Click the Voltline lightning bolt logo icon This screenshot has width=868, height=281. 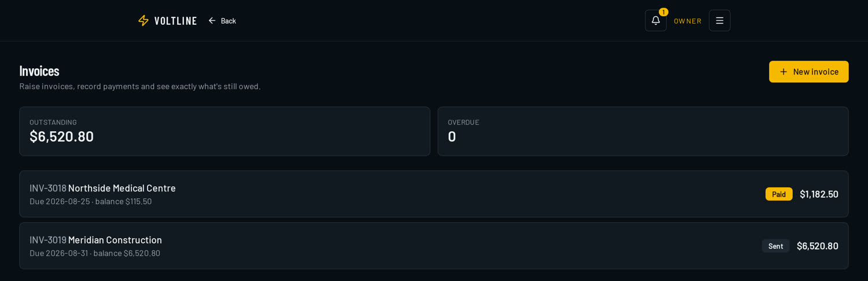pyautogui.click(x=144, y=21)
